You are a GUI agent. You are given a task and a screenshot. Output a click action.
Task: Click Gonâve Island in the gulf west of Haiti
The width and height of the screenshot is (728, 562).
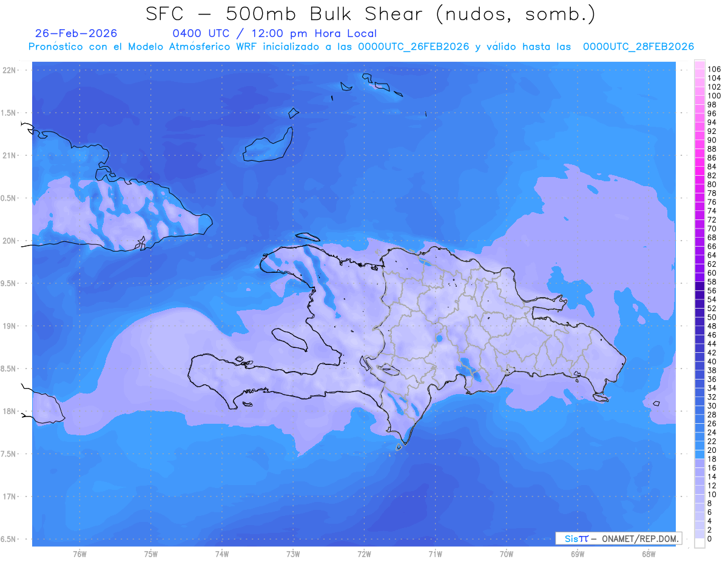(291, 340)
